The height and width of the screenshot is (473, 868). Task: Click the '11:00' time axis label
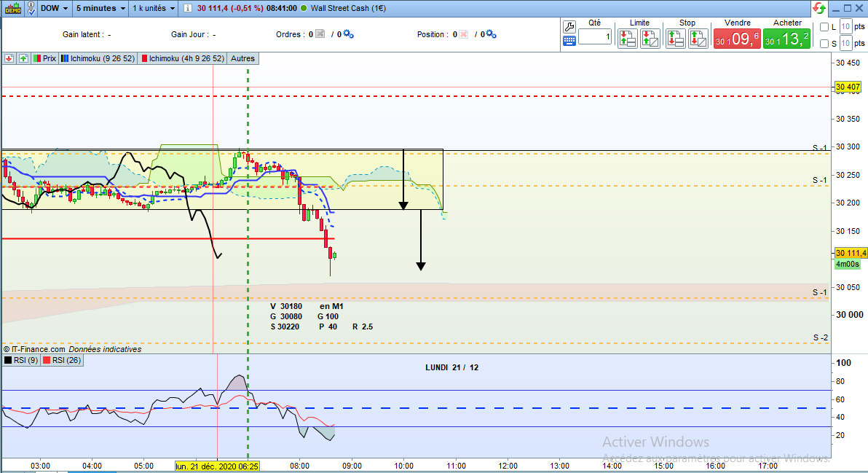[456, 466]
